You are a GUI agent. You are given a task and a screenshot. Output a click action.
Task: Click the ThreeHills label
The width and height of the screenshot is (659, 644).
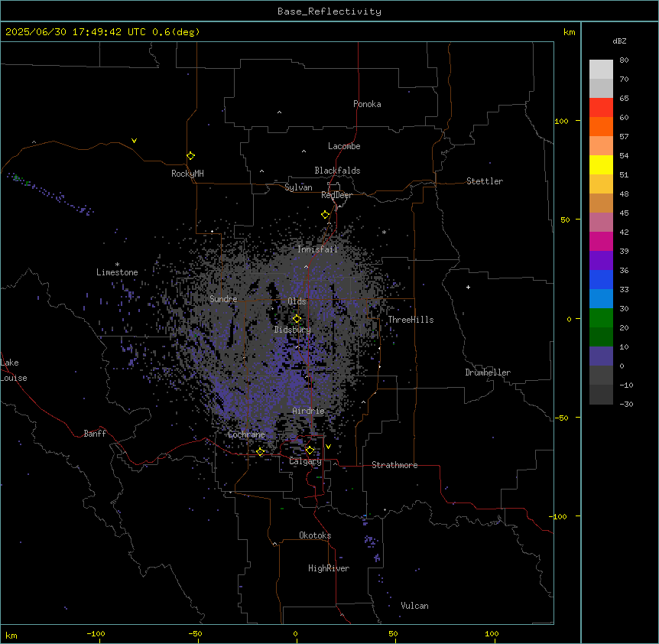(411, 320)
